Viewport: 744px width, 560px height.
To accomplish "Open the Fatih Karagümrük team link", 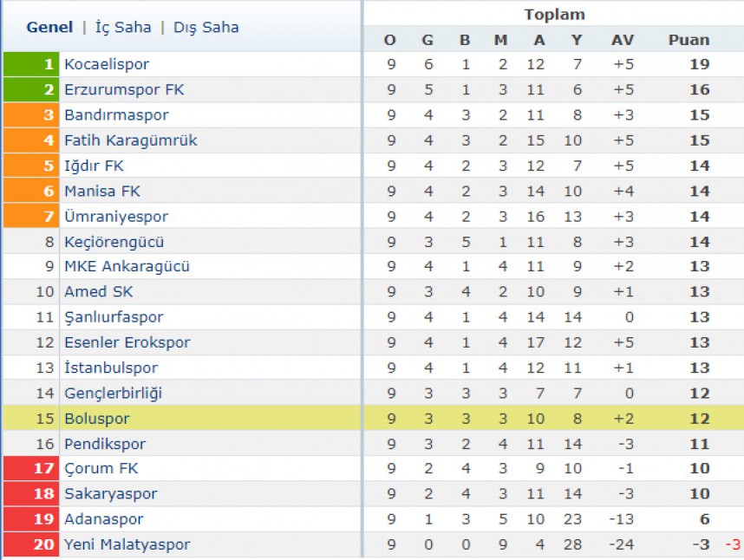I will (131, 140).
